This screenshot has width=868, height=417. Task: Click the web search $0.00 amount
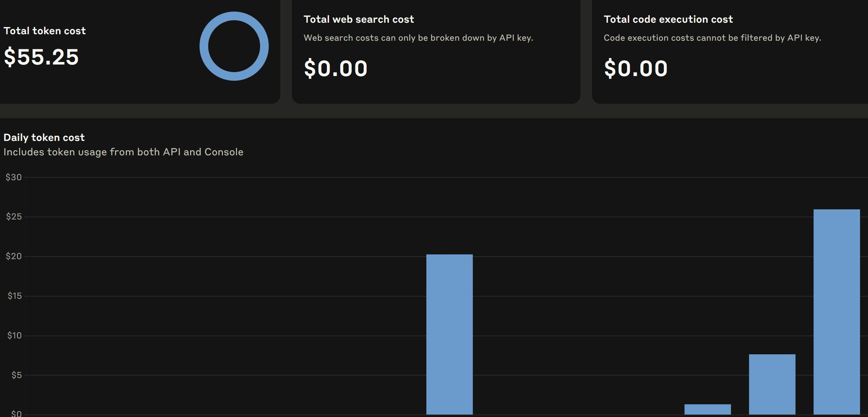tap(336, 68)
